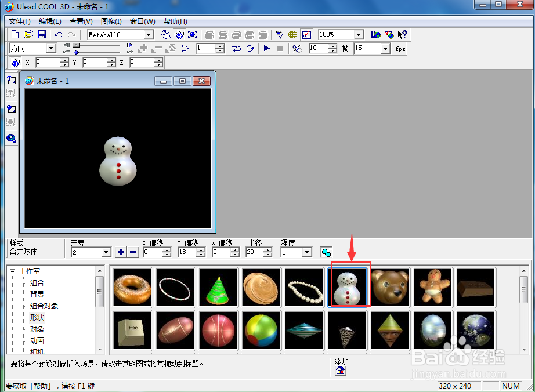Select the Rotate object tool
Screen dimensions: 535x392
point(179,34)
